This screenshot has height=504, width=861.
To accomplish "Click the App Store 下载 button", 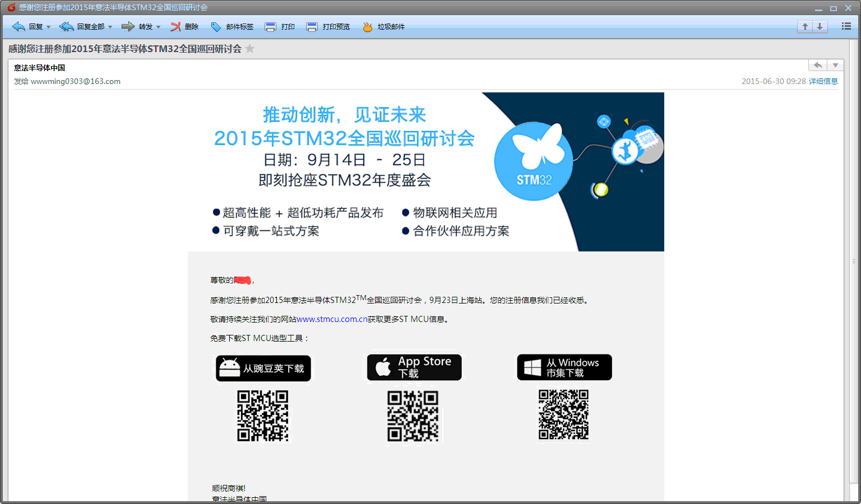I will tap(414, 367).
